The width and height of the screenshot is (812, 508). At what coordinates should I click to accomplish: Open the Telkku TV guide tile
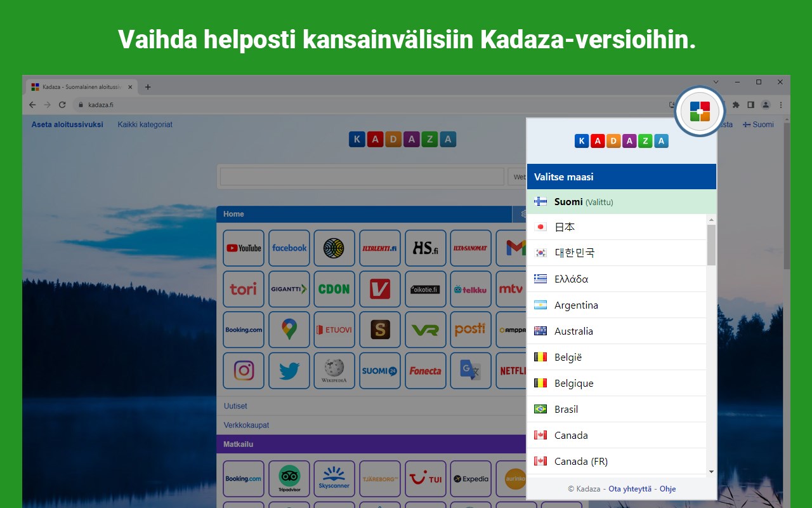coord(471,289)
